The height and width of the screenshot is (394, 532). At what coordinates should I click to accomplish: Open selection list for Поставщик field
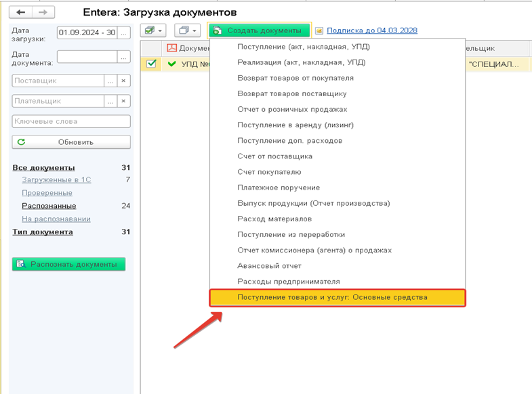tap(110, 81)
